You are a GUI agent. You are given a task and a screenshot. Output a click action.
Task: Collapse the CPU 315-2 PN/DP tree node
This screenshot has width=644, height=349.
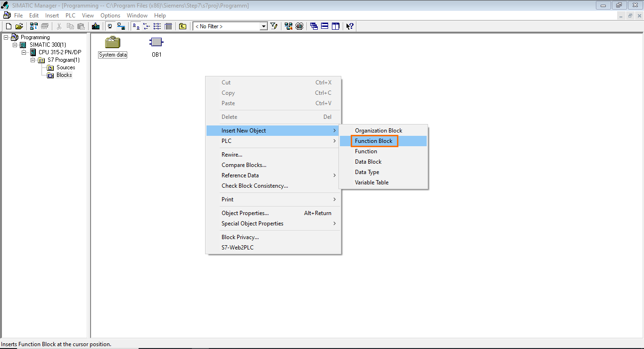click(24, 52)
